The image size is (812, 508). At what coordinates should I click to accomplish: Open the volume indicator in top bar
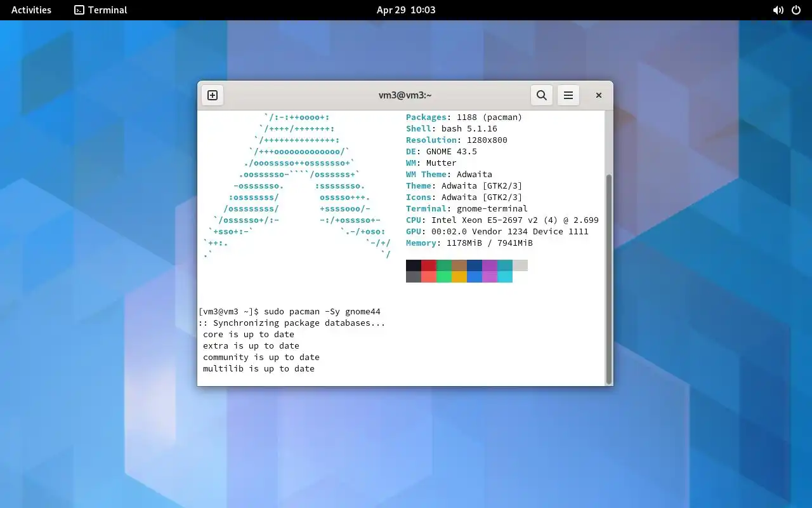coord(778,10)
